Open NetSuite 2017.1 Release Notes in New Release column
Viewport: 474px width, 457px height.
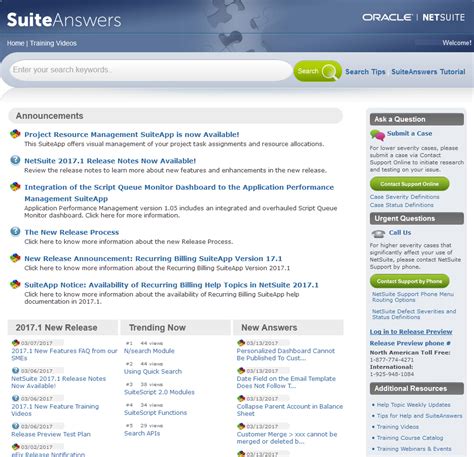click(59, 382)
